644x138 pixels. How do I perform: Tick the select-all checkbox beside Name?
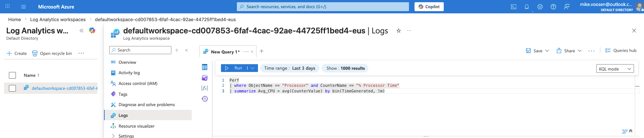pyautogui.click(x=13, y=75)
